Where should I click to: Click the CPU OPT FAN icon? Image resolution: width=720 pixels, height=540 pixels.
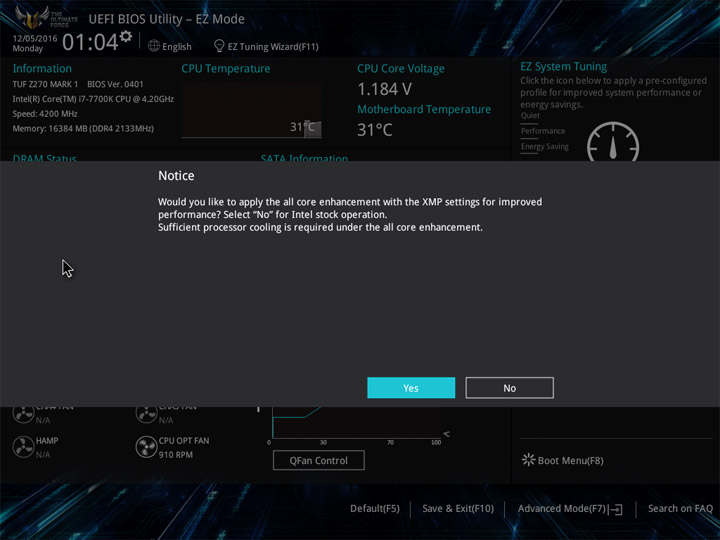point(146,447)
